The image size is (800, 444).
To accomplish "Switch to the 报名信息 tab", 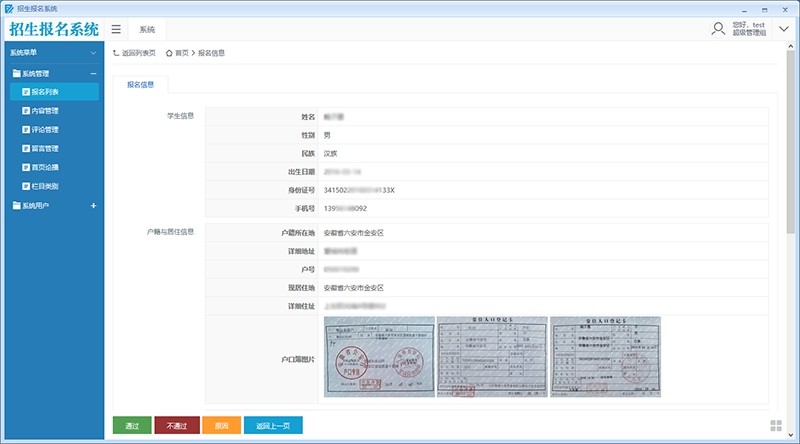I will 140,85.
